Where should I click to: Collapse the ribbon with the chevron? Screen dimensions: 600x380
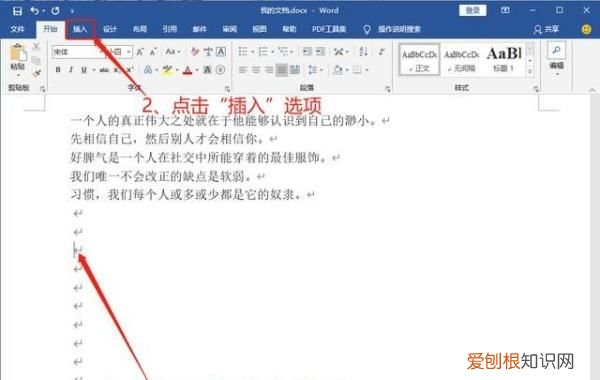click(592, 90)
